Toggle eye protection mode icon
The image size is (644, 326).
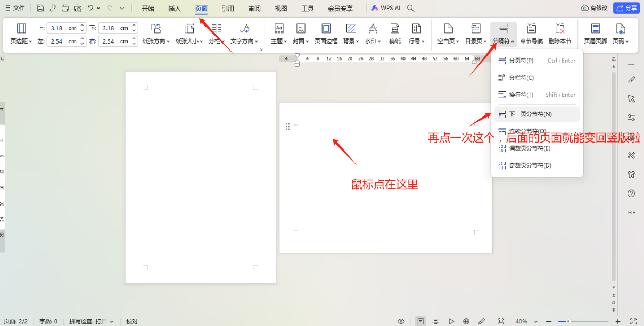pyautogui.click(x=401, y=321)
